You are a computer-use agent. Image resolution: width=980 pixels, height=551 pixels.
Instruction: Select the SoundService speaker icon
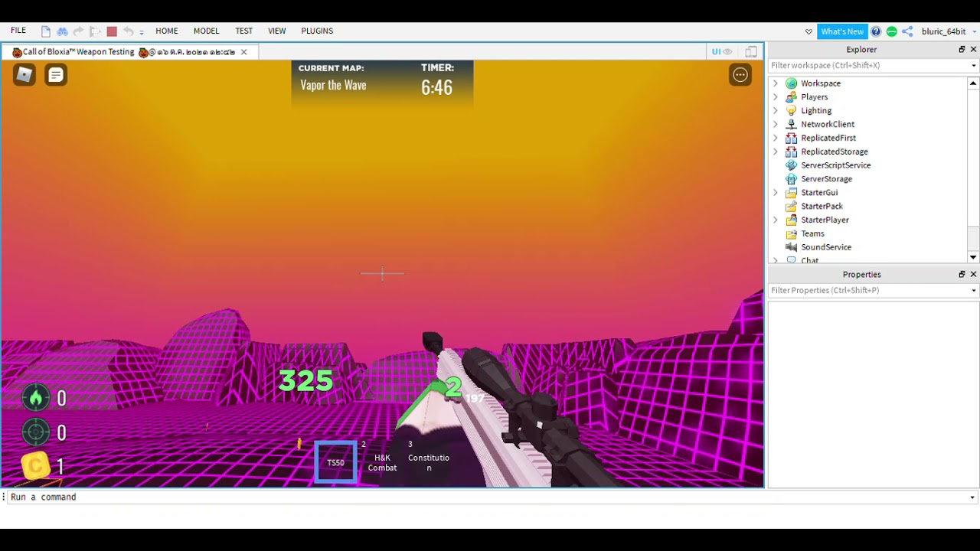[x=792, y=247]
